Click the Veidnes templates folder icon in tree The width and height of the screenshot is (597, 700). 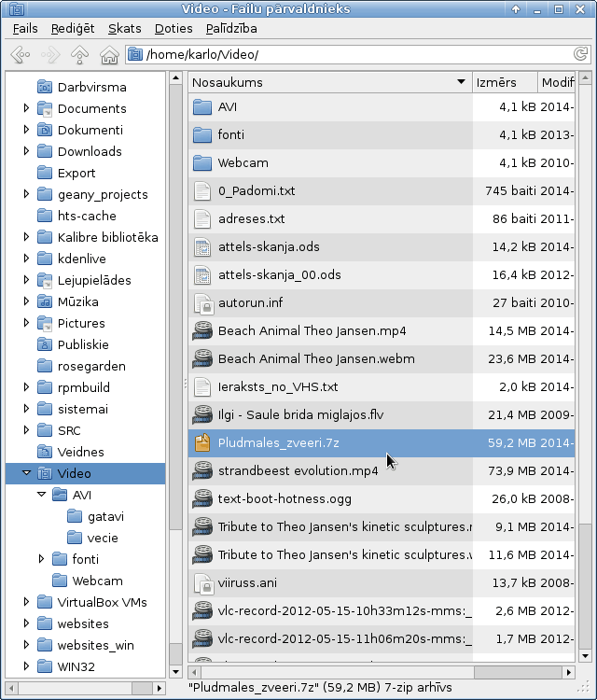45,452
